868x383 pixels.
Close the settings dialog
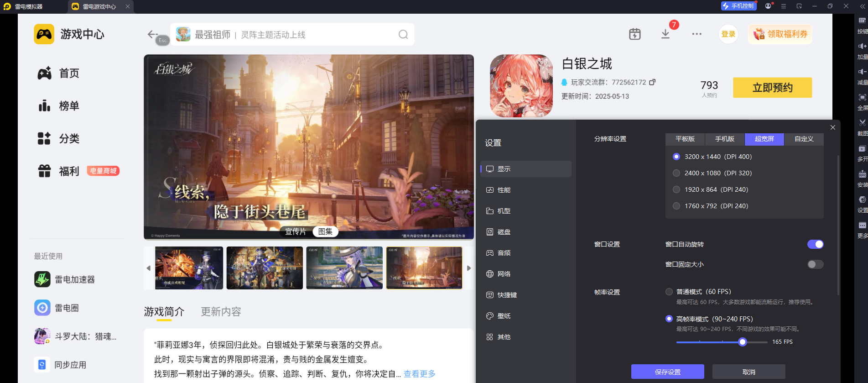click(833, 127)
